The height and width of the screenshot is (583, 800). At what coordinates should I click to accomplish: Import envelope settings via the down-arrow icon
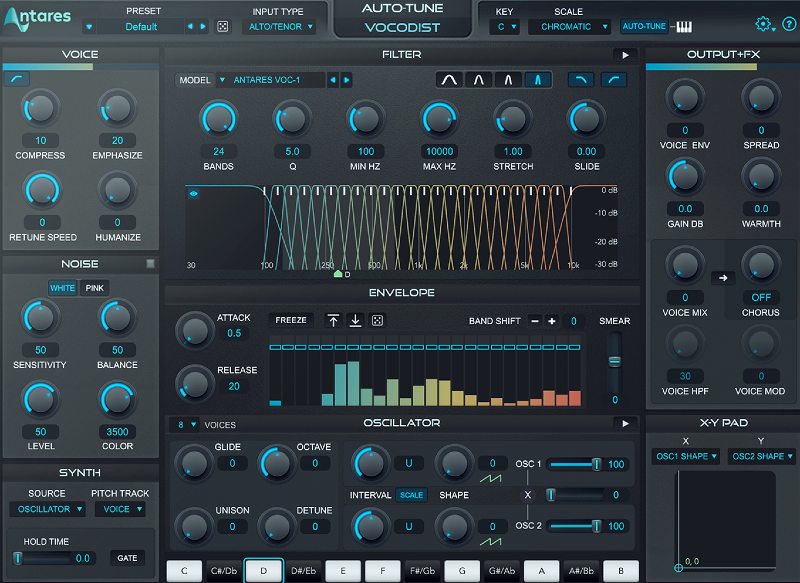click(x=355, y=319)
